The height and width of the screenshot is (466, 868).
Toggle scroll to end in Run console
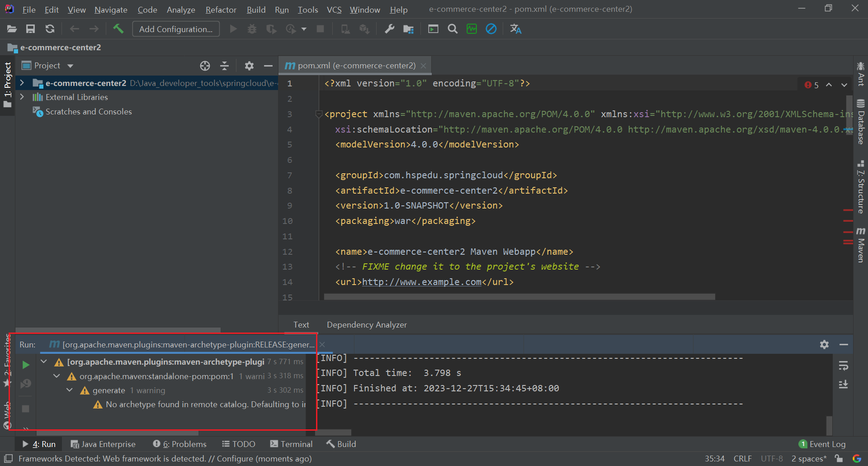coord(843,385)
